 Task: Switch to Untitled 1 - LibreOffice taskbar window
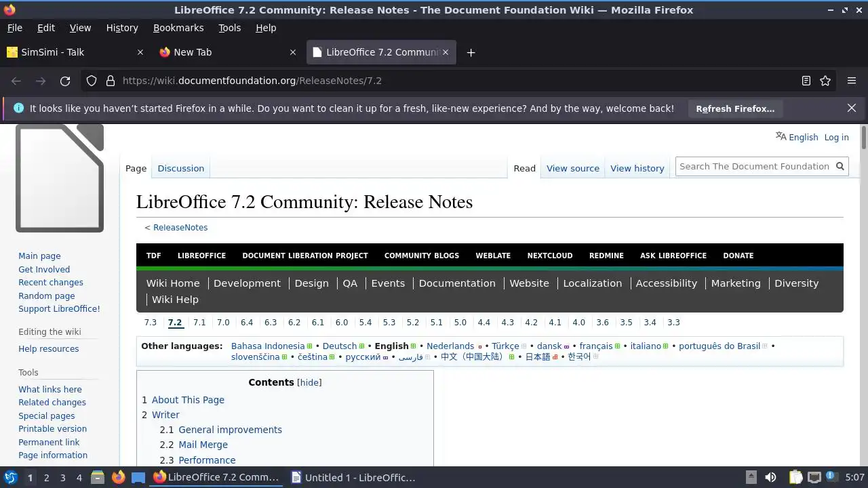353,477
